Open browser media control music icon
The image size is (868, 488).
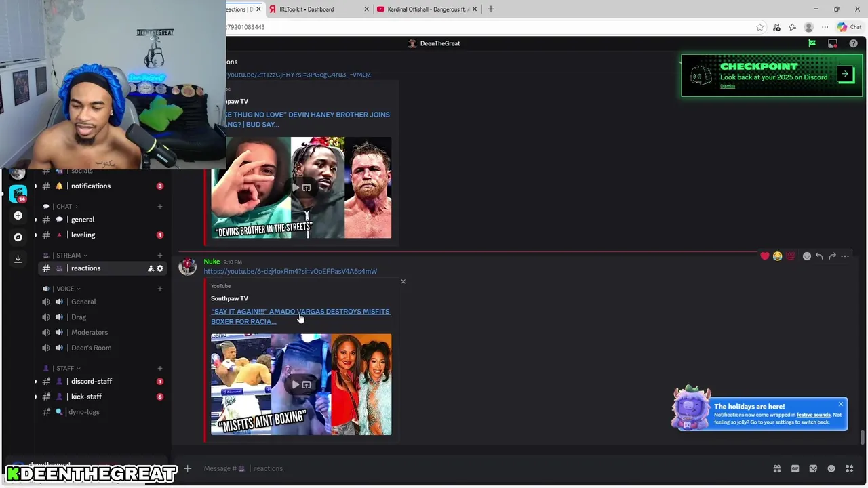point(776,27)
